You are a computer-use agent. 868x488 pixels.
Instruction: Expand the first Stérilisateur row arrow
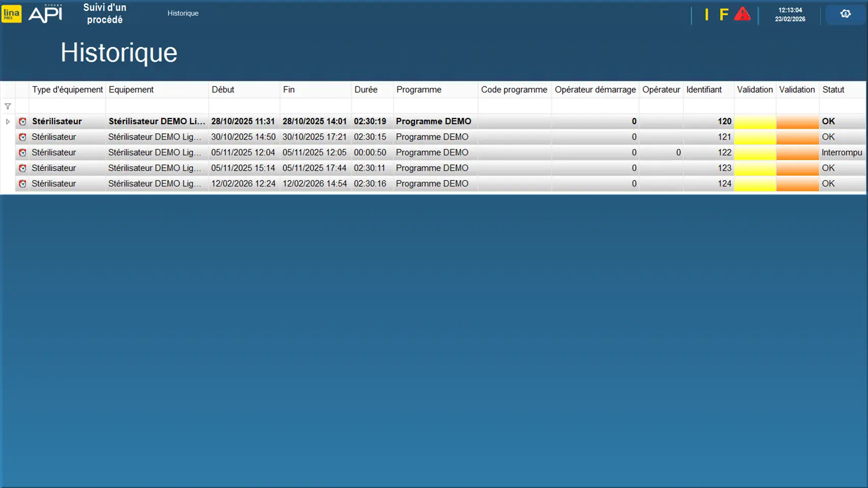coord(8,121)
